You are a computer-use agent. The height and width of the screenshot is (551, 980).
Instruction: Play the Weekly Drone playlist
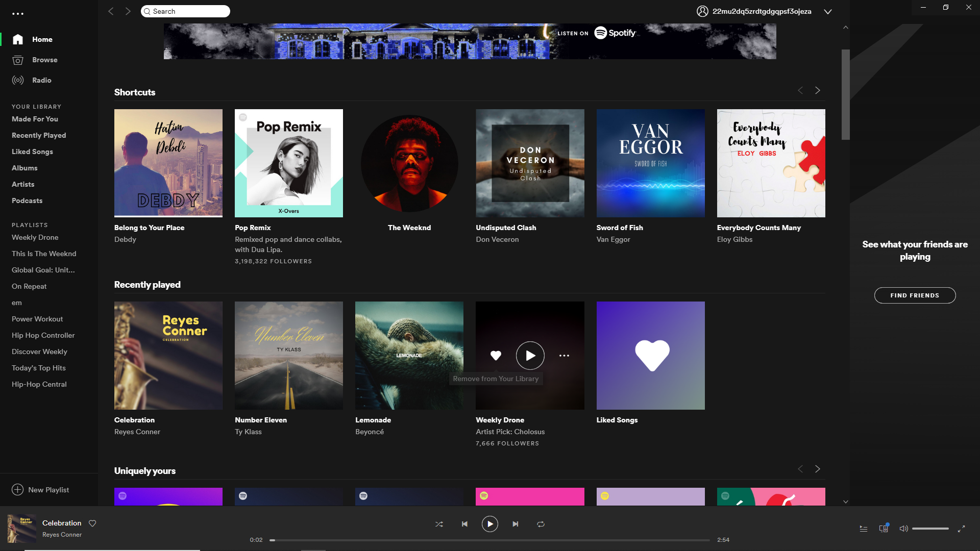pyautogui.click(x=530, y=356)
